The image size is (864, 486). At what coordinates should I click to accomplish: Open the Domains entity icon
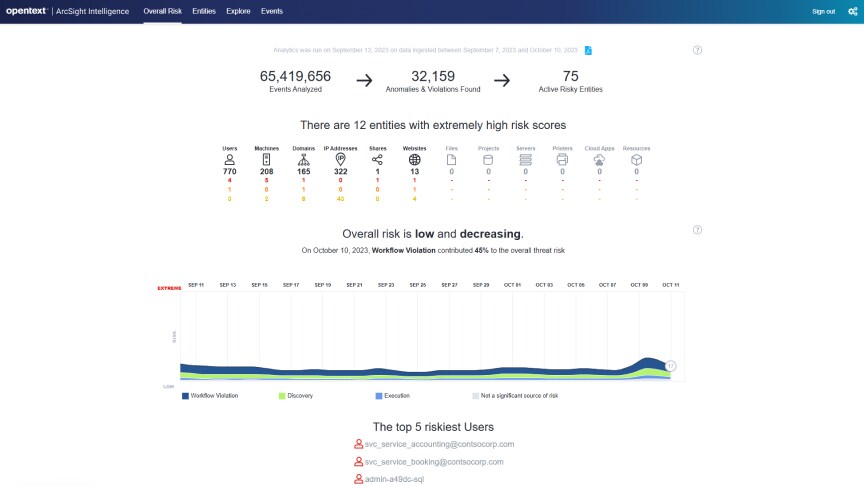[304, 160]
